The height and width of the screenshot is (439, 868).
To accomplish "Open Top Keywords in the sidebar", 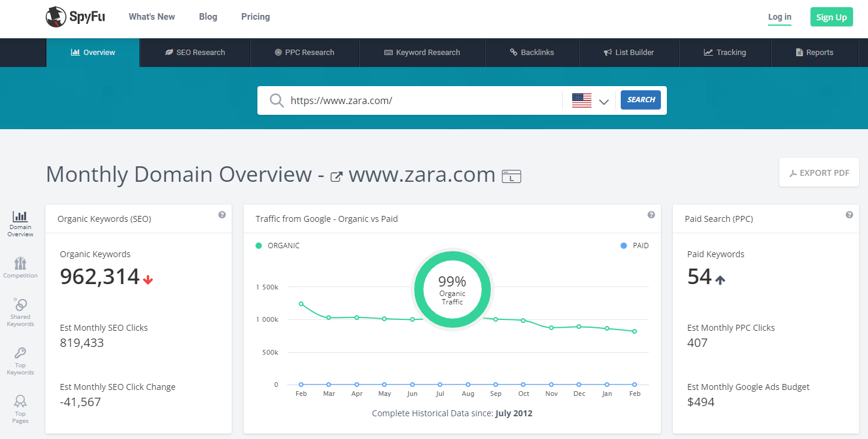I will 20,361.
